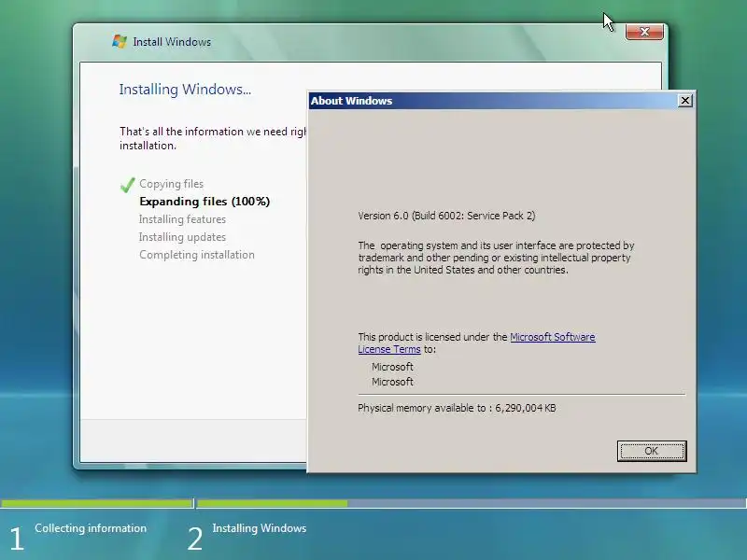Click the trademark protection paragraph
The width and height of the screenshot is (747, 560).
coord(496,258)
